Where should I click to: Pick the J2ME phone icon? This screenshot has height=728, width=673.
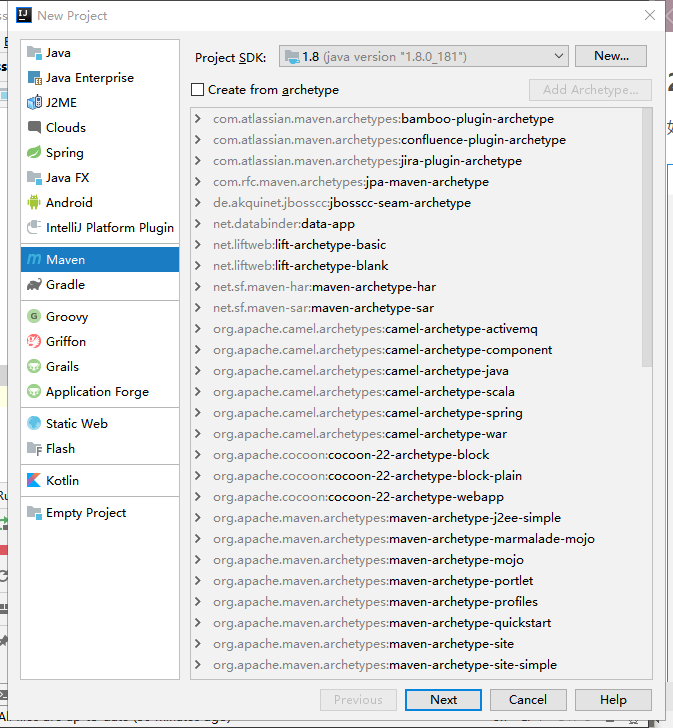(34, 103)
